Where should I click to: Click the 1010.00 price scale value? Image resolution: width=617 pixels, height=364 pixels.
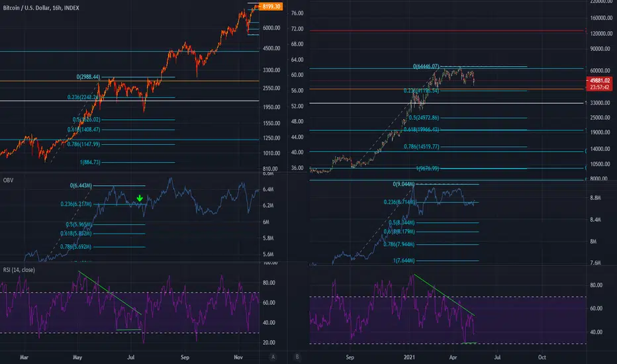pyautogui.click(x=271, y=153)
